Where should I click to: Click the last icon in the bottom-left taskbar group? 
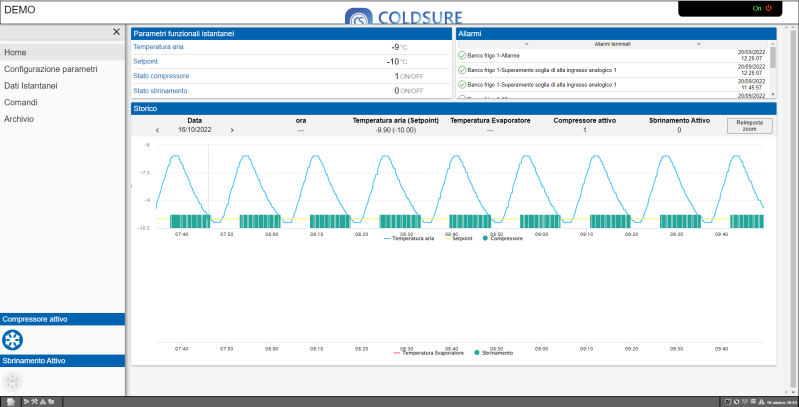tap(51, 401)
